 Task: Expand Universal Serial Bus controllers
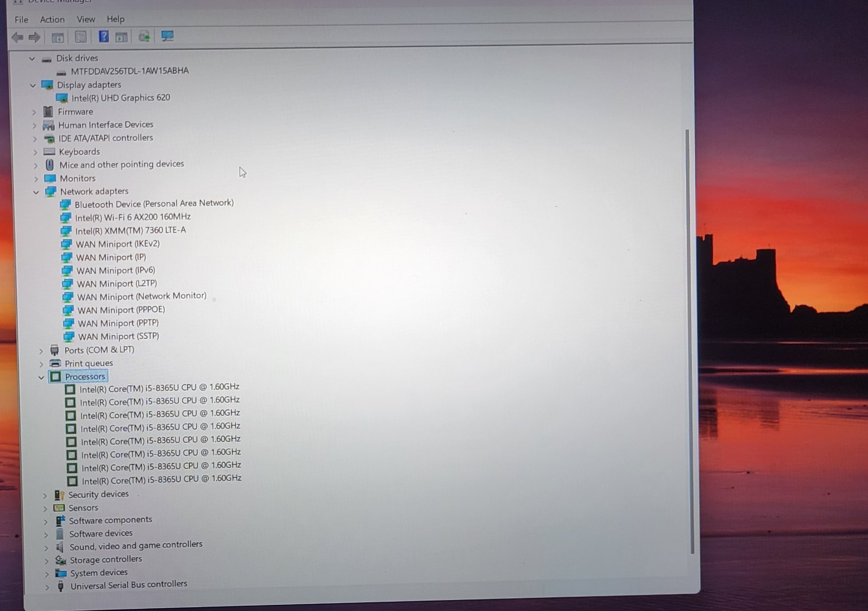47,587
